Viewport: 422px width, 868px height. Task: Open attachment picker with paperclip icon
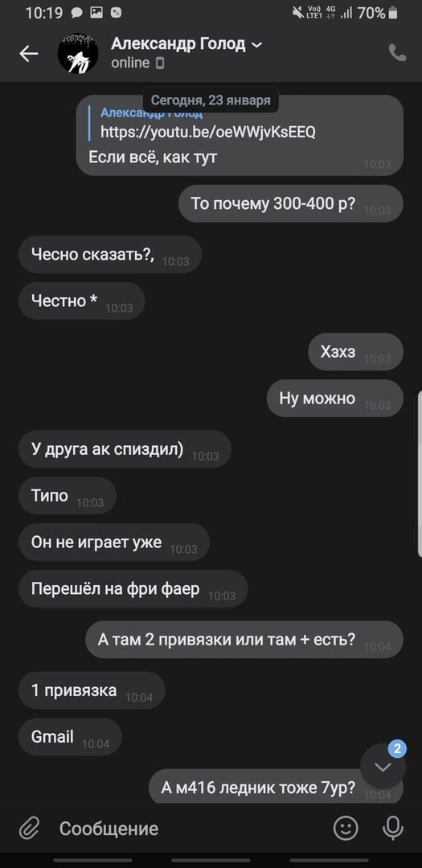point(30,828)
